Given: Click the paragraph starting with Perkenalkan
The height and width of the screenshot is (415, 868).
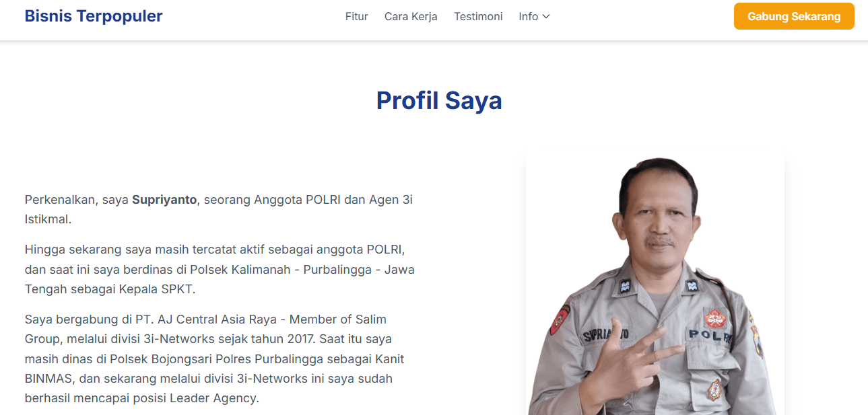Looking at the screenshot, I should [x=219, y=209].
